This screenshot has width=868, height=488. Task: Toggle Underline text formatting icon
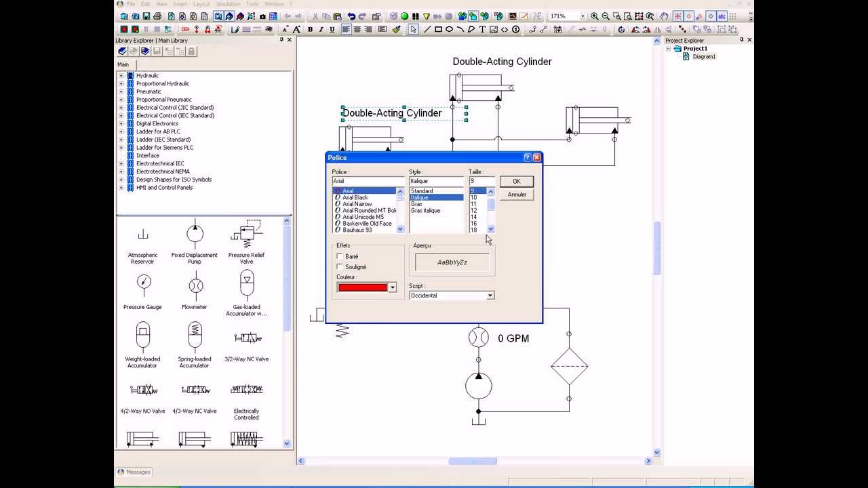click(332, 30)
